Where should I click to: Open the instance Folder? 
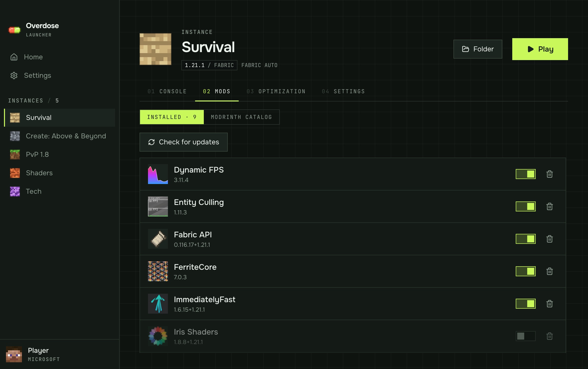(478, 49)
